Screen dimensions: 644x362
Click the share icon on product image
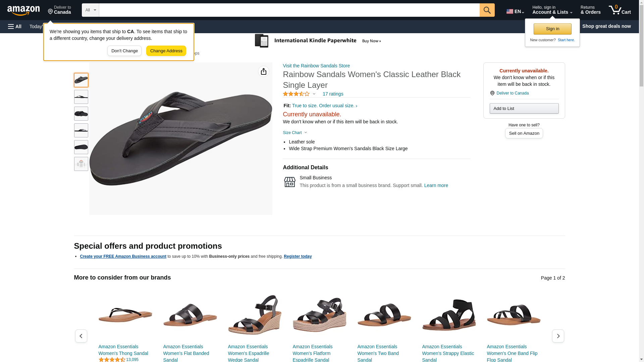[x=264, y=71]
